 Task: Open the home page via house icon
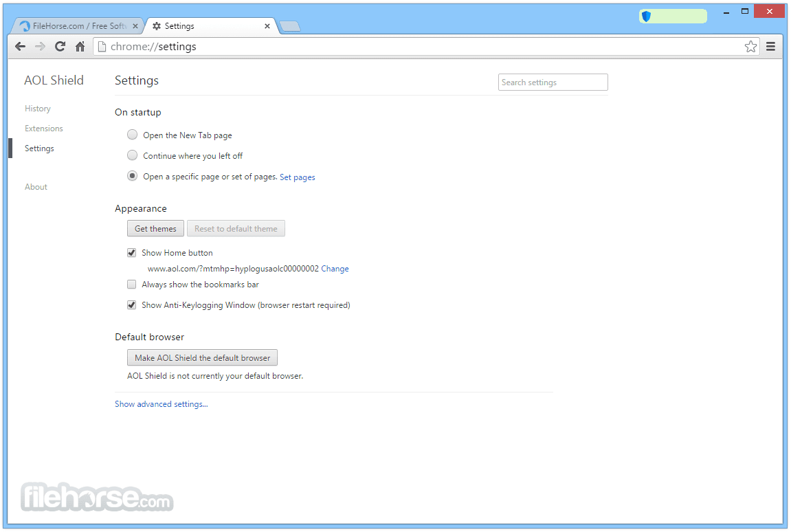click(80, 47)
